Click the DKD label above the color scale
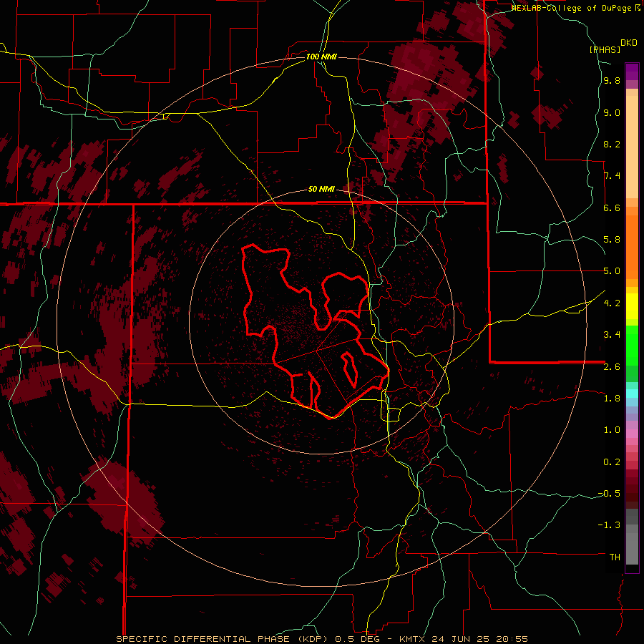 628,43
